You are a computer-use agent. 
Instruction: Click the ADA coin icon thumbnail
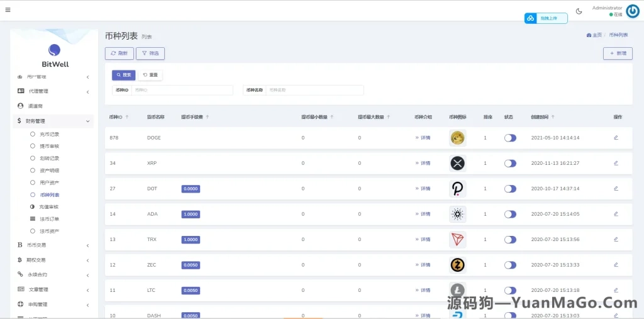pyautogui.click(x=458, y=214)
